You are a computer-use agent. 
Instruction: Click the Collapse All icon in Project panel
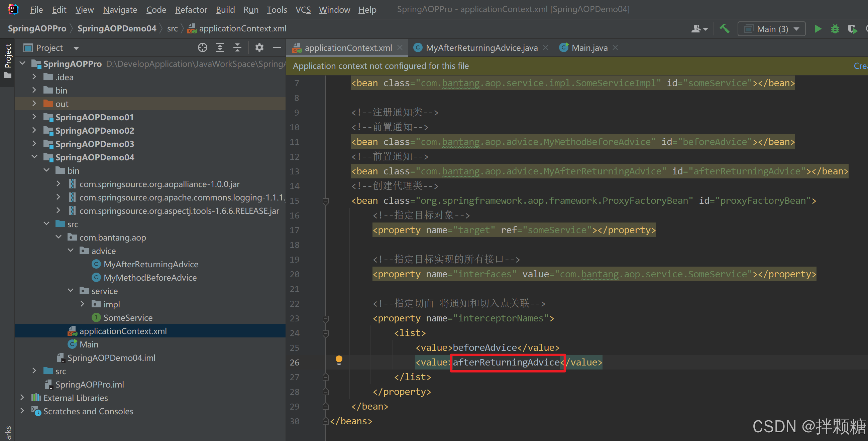coord(237,47)
